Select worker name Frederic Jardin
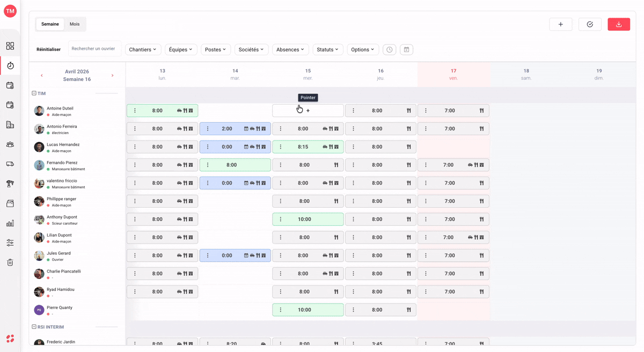Viewport: 644px width, 352px height. 61,342
